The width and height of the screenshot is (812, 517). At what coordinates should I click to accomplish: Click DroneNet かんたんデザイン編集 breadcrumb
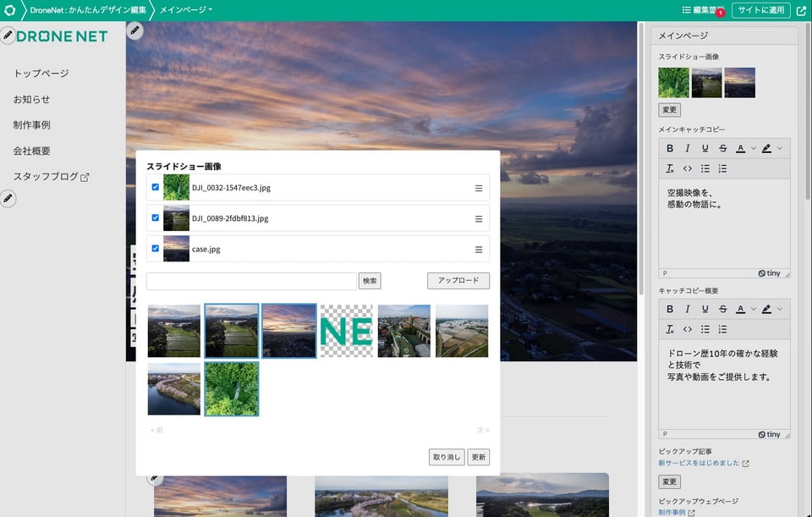click(87, 10)
